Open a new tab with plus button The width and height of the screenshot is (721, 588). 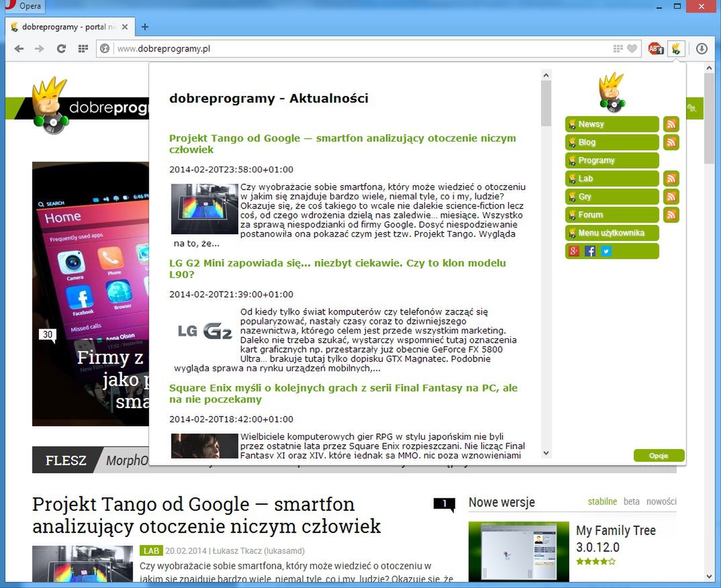coord(145,27)
